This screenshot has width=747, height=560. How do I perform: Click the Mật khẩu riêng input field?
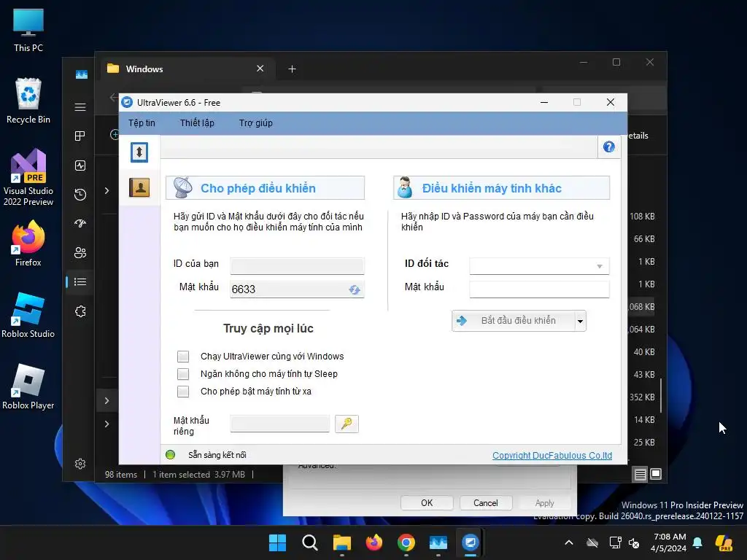coord(279,424)
